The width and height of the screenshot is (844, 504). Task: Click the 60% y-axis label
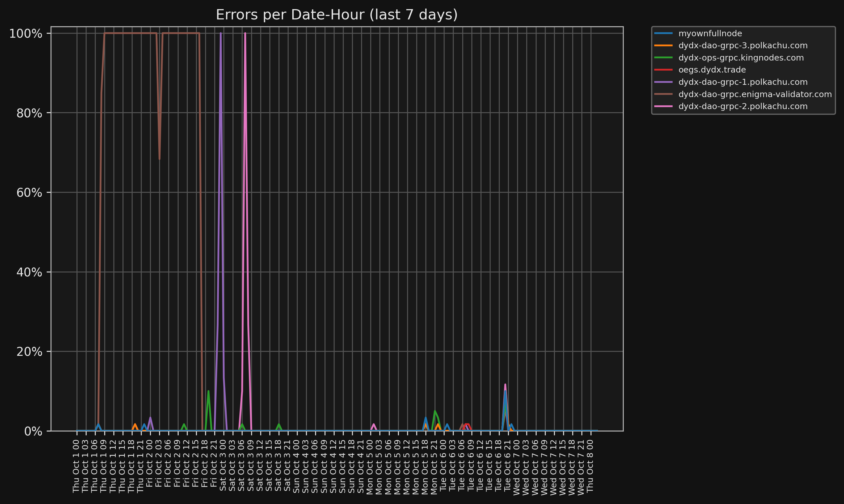(29, 192)
